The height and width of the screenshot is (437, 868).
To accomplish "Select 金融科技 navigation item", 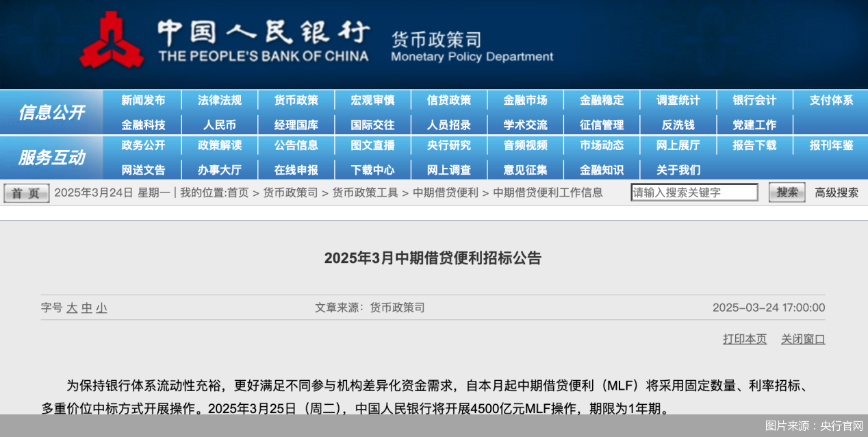I will [x=143, y=125].
